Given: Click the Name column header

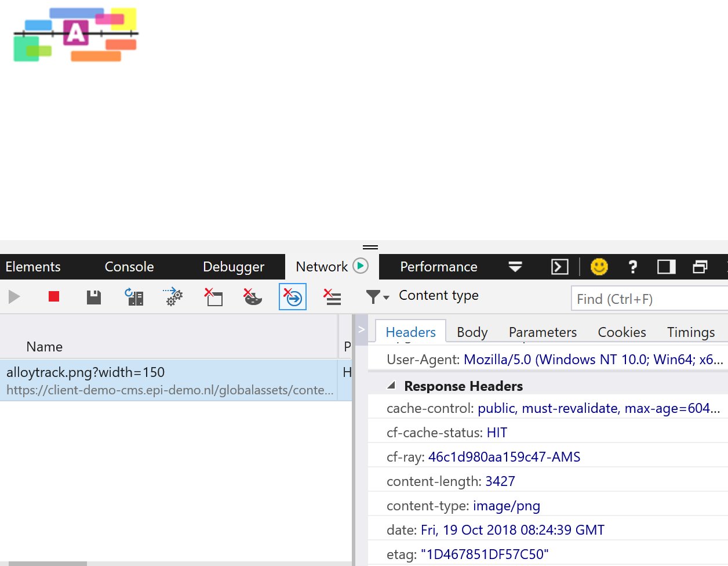Looking at the screenshot, I should coord(44,347).
